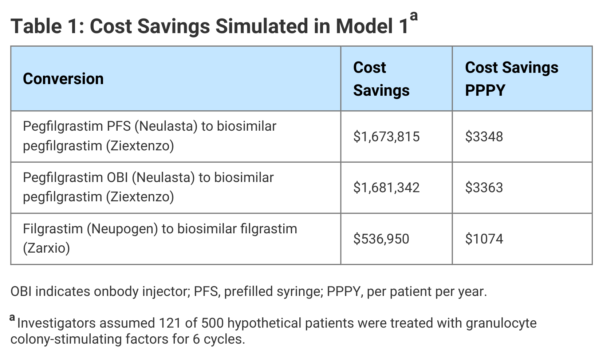The height and width of the screenshot is (364, 603).
Task: Click the footnote text about 121 of 500 patients
Action: point(277,323)
